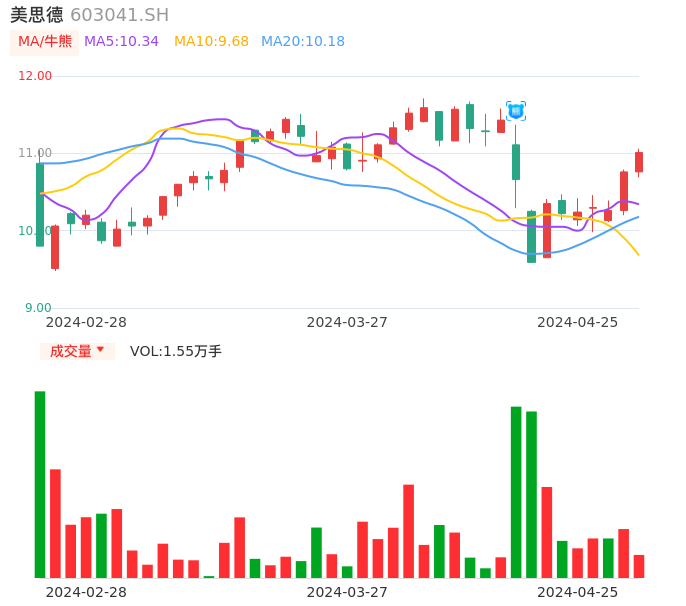Click the 9.00 price axis label
The image size is (686, 606).
click(38, 308)
